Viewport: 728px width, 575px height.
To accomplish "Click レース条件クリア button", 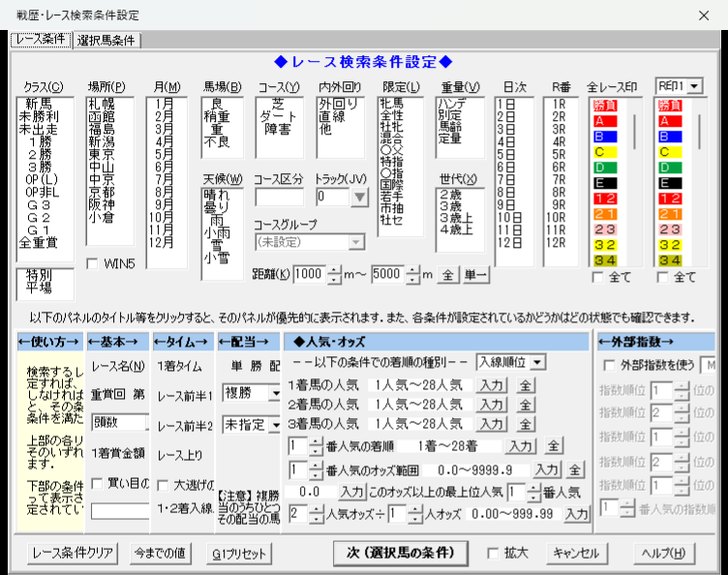I will coord(73,553).
